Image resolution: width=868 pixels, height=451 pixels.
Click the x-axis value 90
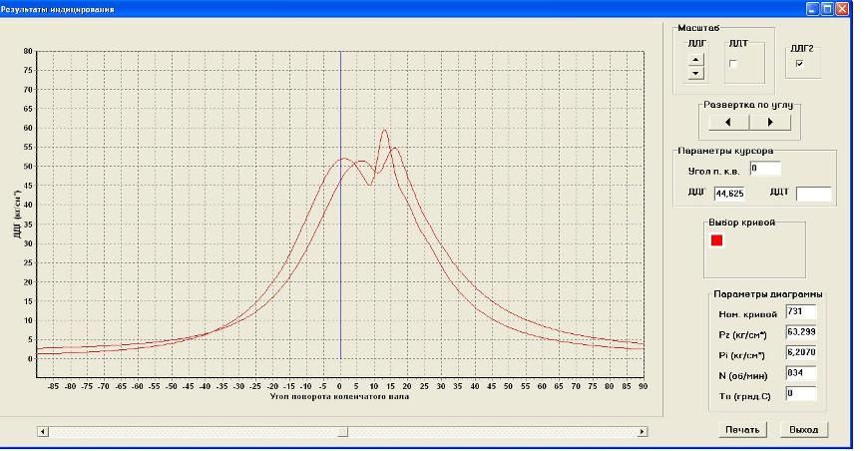coord(643,386)
